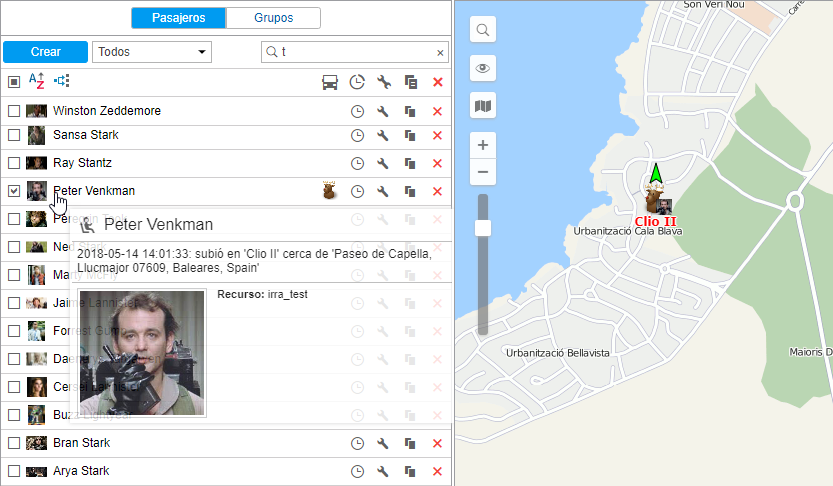Click the Clio II unit marker on the map

click(x=655, y=197)
